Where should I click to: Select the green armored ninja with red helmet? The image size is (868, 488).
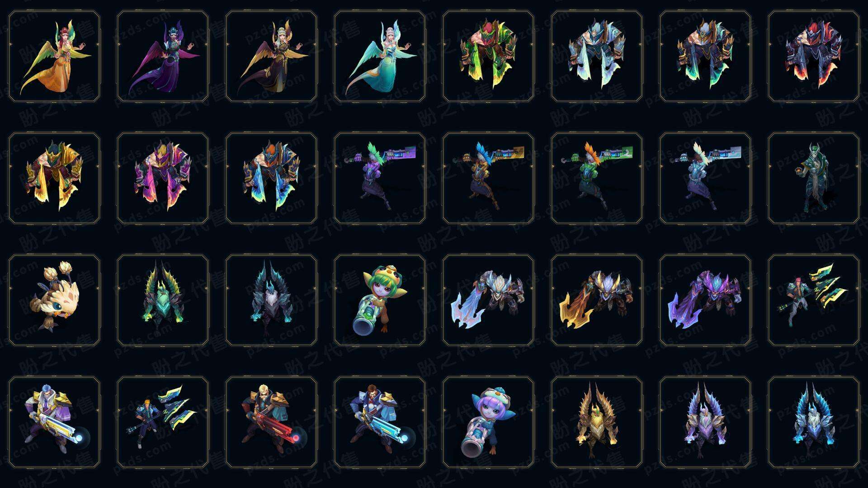(488, 56)
